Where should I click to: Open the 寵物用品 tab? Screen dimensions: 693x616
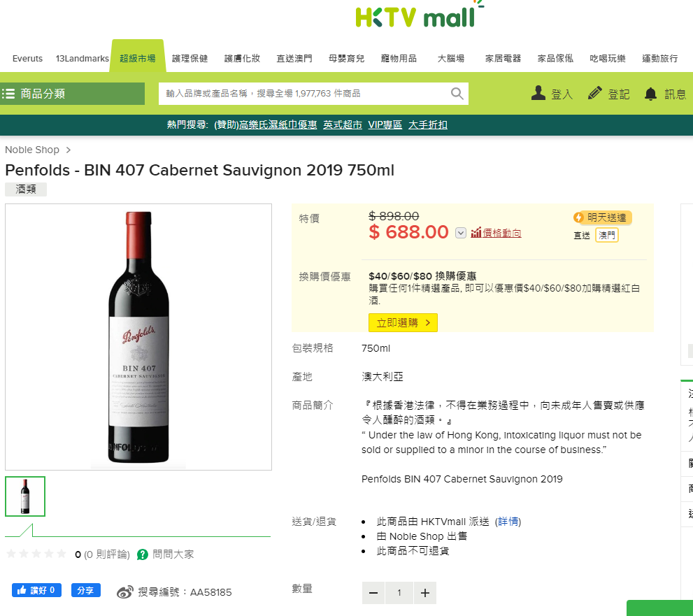click(399, 58)
